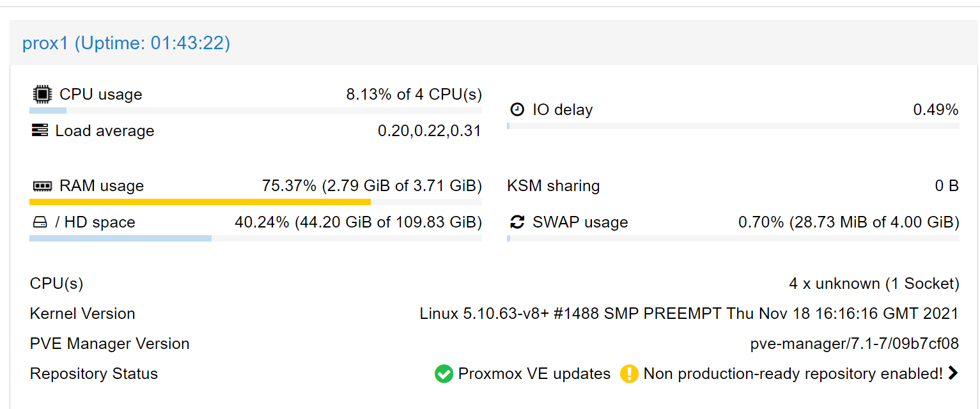Select the Kernel Version value text
This screenshot has width=980, height=409.
[689, 314]
